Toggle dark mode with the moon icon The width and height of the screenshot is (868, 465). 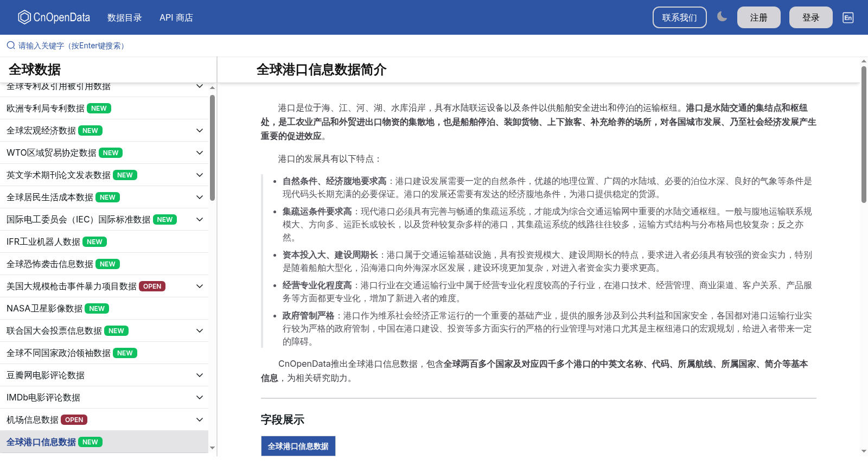722,17
